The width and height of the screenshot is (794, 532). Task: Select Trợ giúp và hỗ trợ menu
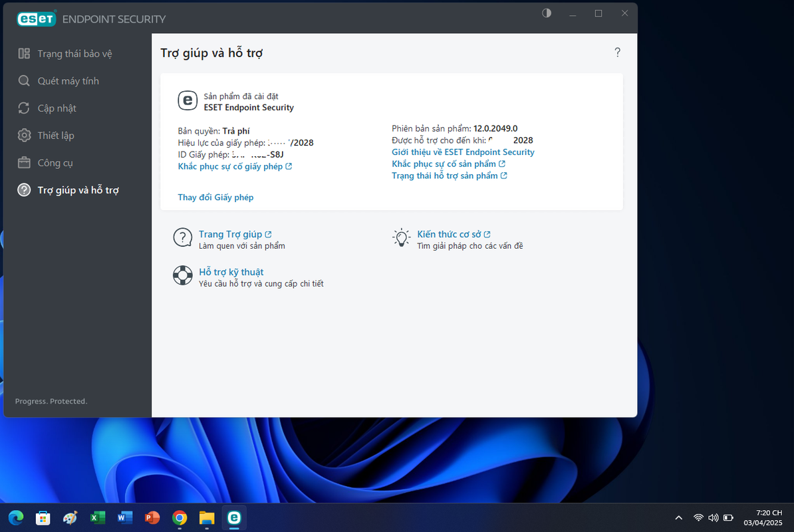coord(77,190)
